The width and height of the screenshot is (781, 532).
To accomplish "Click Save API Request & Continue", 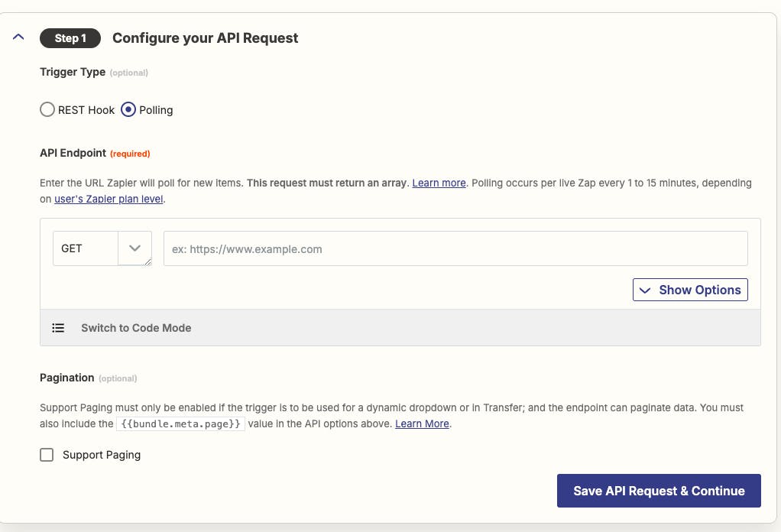I will point(659,491).
